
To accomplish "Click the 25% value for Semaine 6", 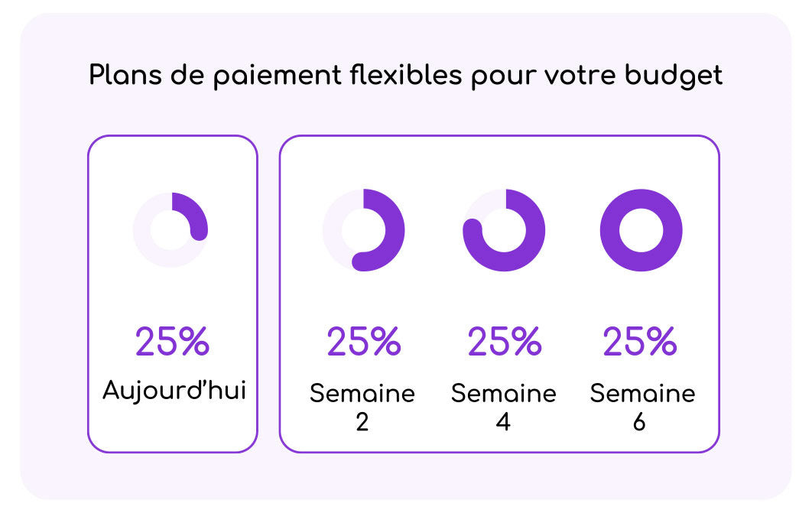I will click(x=640, y=342).
